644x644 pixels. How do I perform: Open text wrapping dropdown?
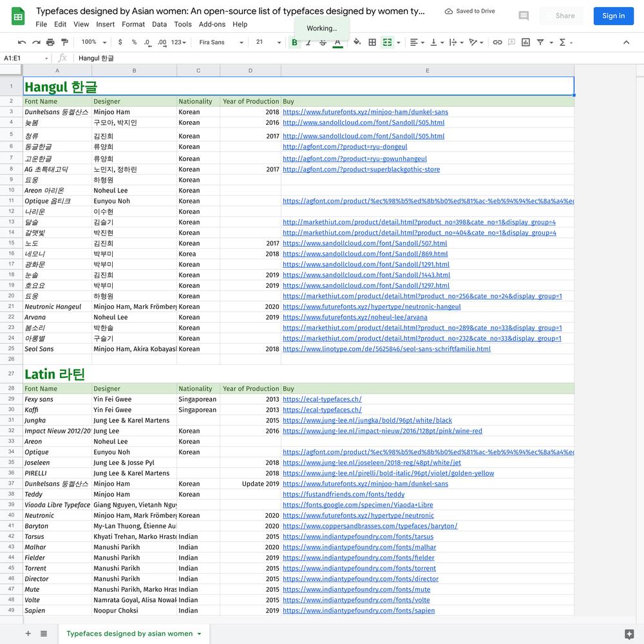[x=457, y=43]
